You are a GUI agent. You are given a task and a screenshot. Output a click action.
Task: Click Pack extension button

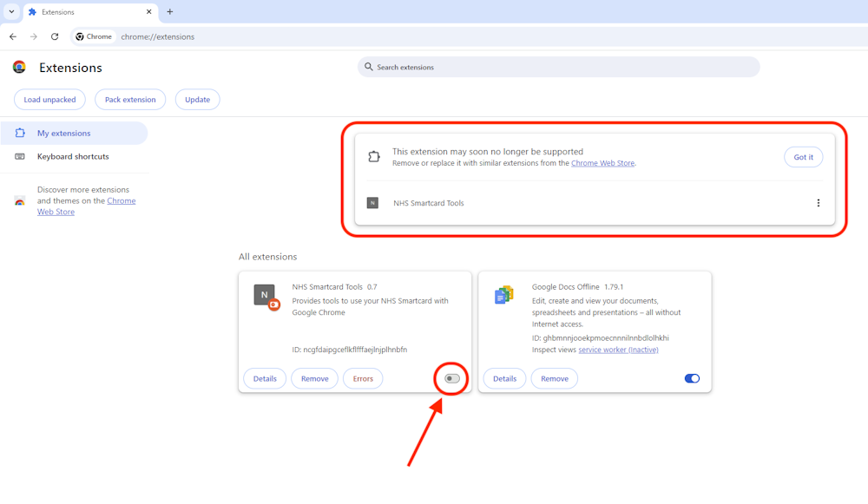pyautogui.click(x=130, y=100)
